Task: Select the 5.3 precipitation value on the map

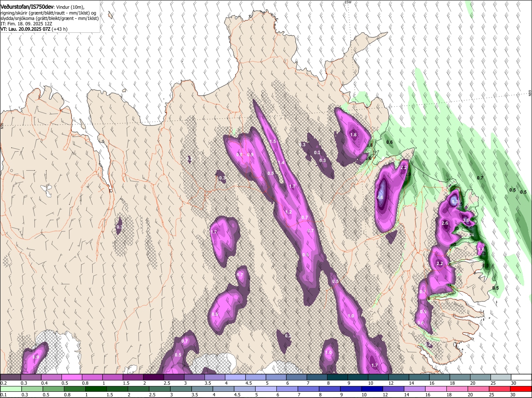Action: (x=454, y=202)
